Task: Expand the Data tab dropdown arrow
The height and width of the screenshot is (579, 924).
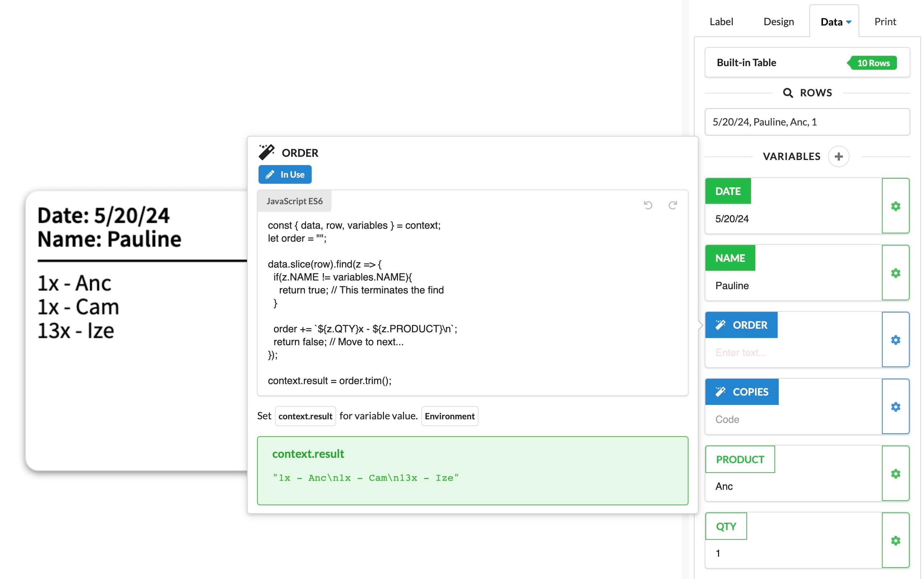Action: [x=848, y=22]
